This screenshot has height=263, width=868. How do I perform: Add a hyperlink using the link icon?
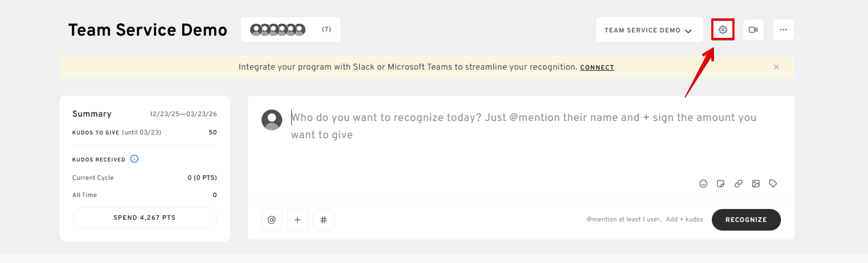tap(738, 184)
